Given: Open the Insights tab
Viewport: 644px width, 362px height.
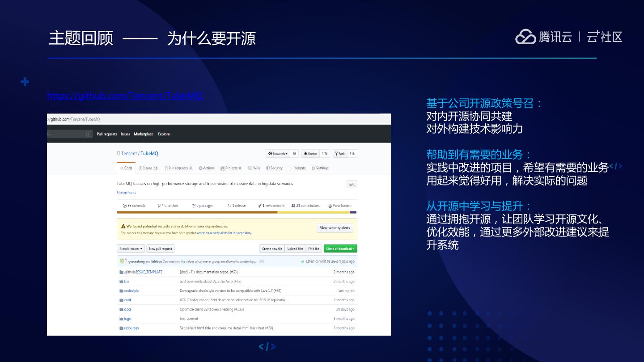Looking at the screenshot, I should pyautogui.click(x=297, y=168).
